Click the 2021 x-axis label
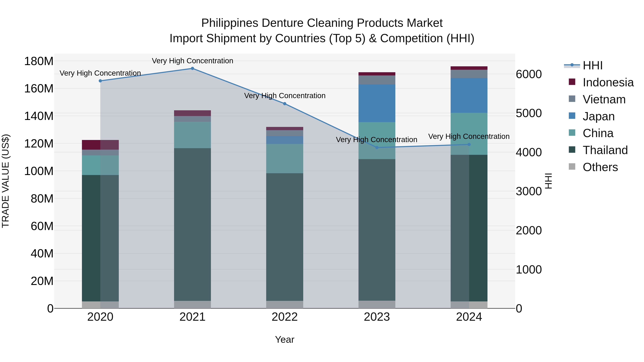The width and height of the screenshot is (644, 362). click(x=192, y=317)
